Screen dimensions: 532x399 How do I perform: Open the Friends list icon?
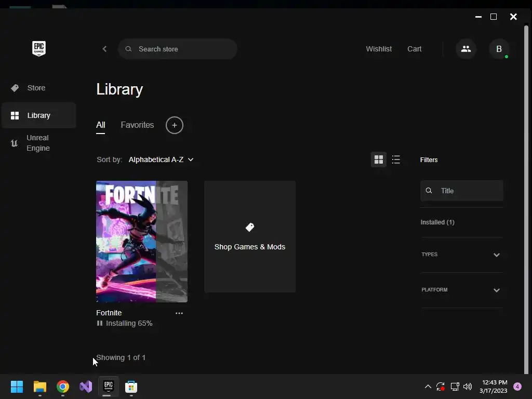[x=466, y=49]
